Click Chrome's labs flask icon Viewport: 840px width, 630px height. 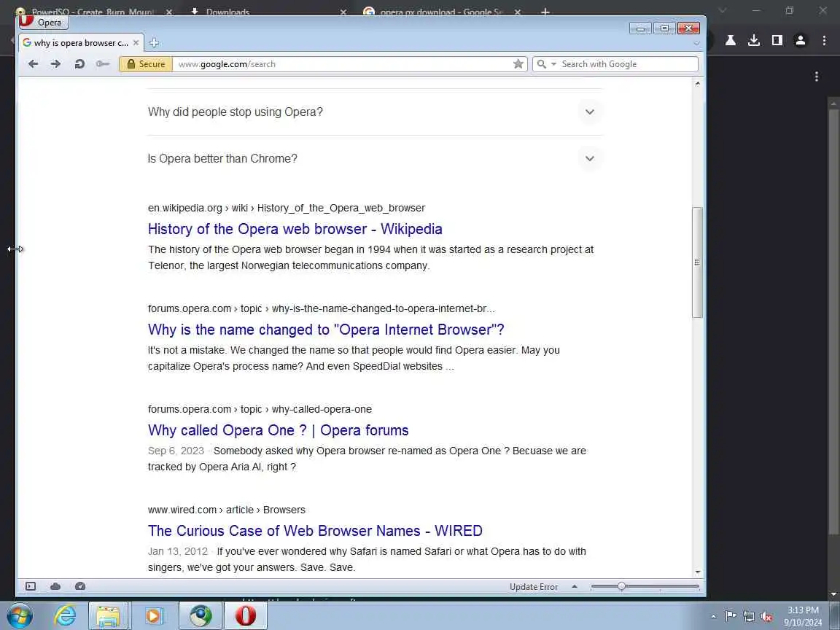[x=730, y=40]
